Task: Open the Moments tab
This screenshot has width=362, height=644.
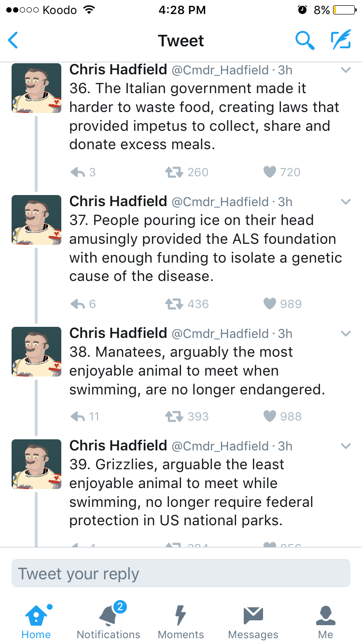Action: tap(181, 622)
